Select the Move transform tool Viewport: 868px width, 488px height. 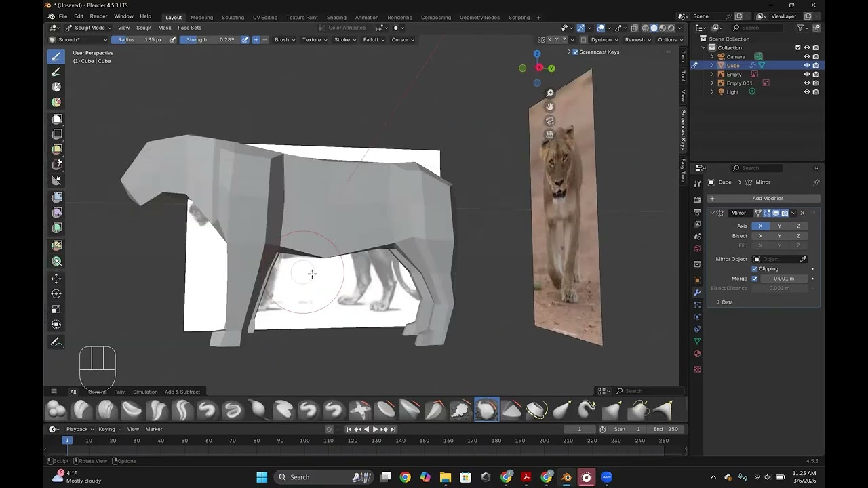(x=56, y=279)
